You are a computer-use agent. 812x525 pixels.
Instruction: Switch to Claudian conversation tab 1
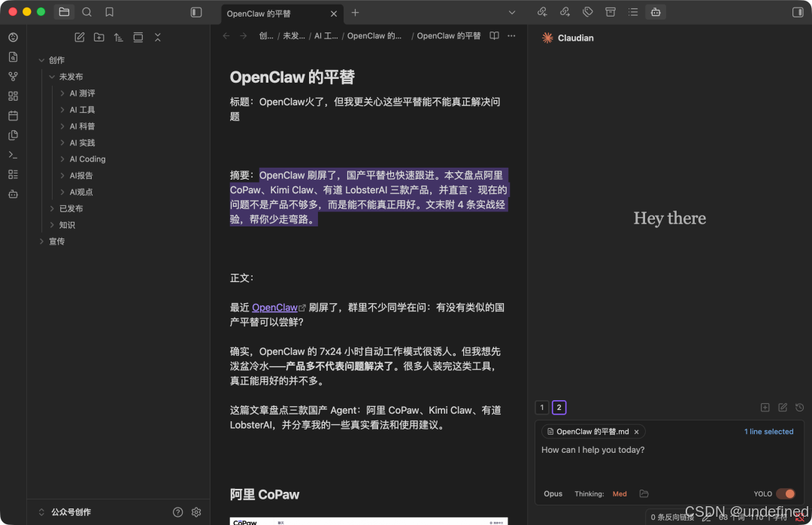pyautogui.click(x=542, y=408)
